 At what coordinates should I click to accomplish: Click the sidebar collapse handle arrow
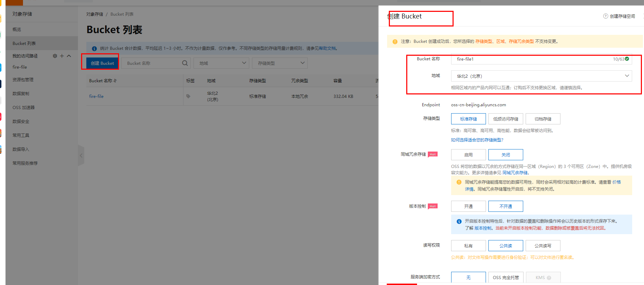[81, 156]
